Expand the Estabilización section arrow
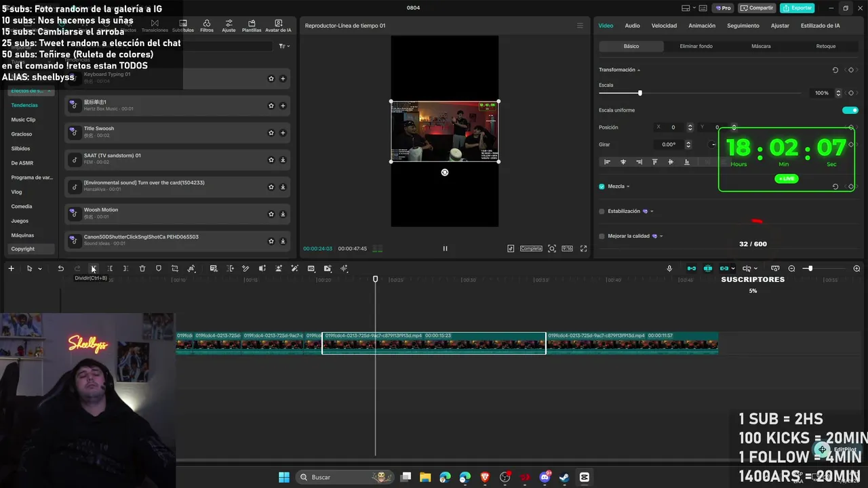The width and height of the screenshot is (868, 488). [x=652, y=211]
